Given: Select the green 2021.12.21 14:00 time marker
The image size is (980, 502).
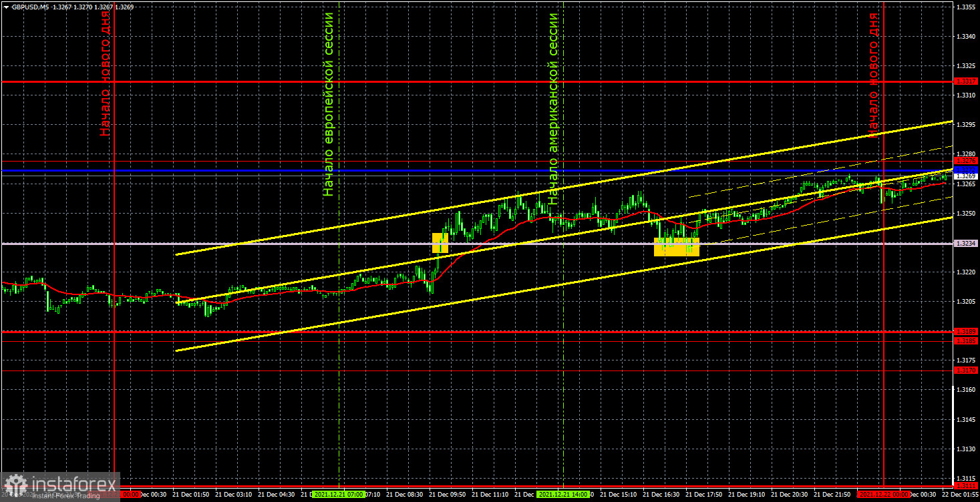Looking at the screenshot, I should tap(564, 495).
